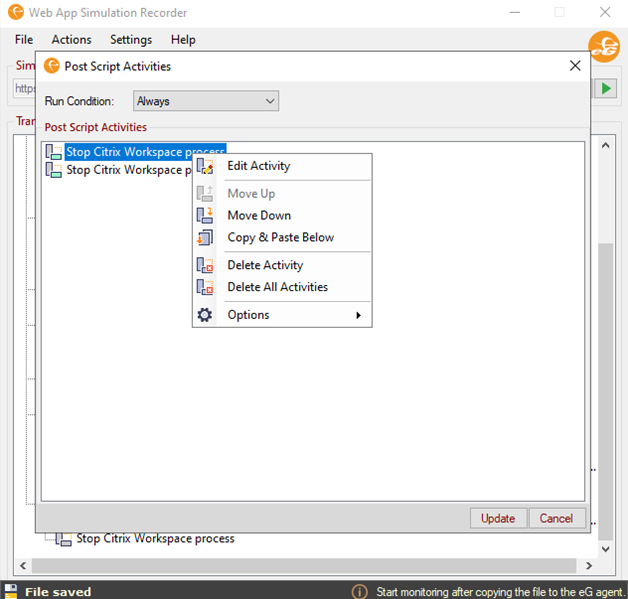
Task: Open the Settings menu
Action: 131,40
